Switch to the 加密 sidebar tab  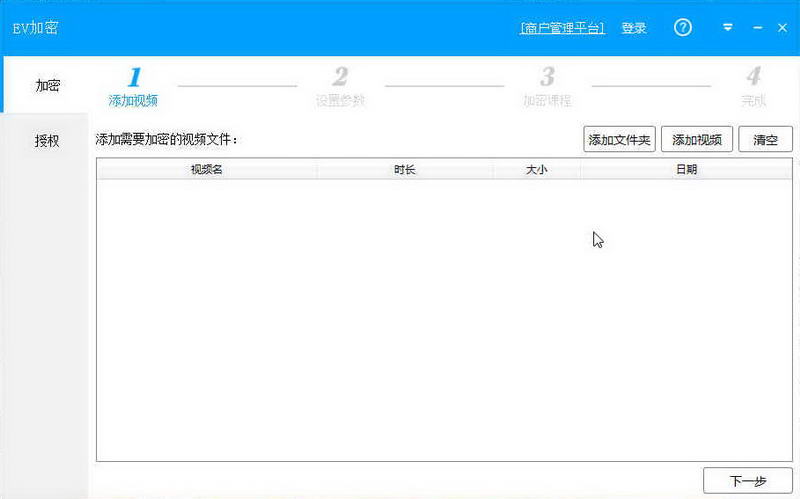[x=46, y=85]
